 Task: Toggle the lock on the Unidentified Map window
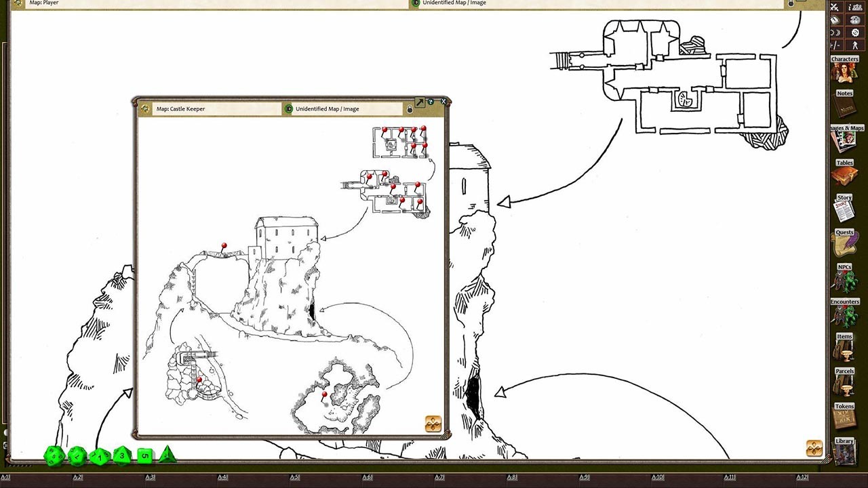[x=791, y=3]
